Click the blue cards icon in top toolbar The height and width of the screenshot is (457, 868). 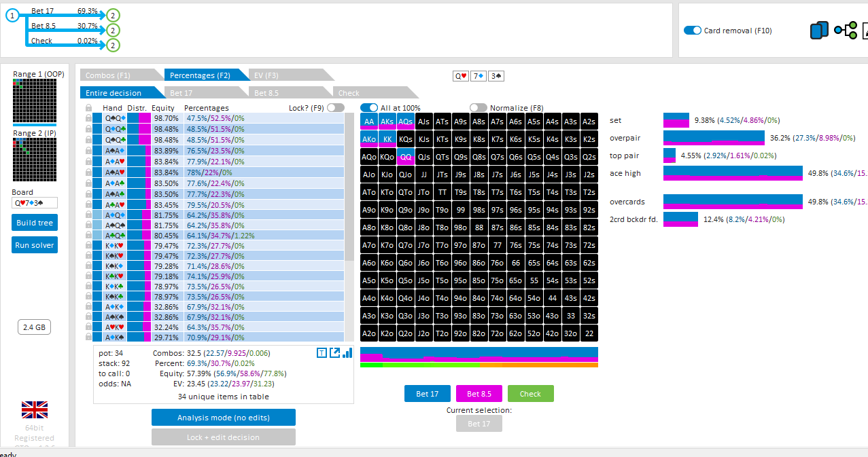[x=819, y=31]
